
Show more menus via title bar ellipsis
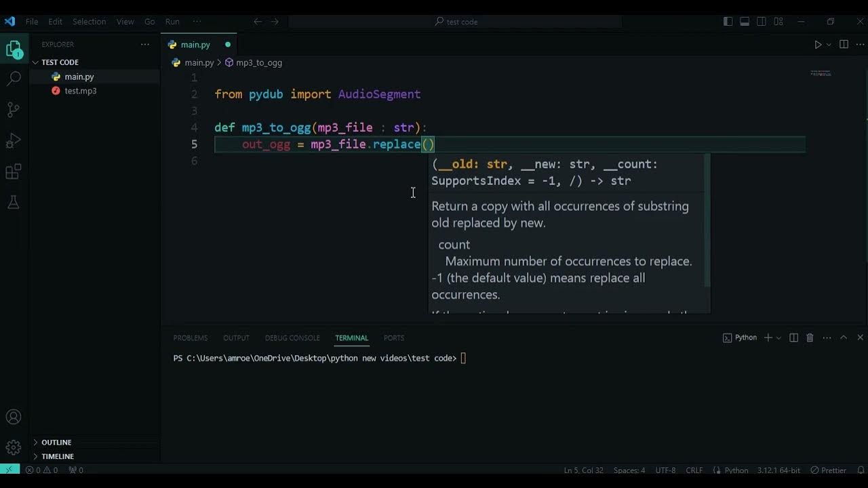[x=197, y=22]
